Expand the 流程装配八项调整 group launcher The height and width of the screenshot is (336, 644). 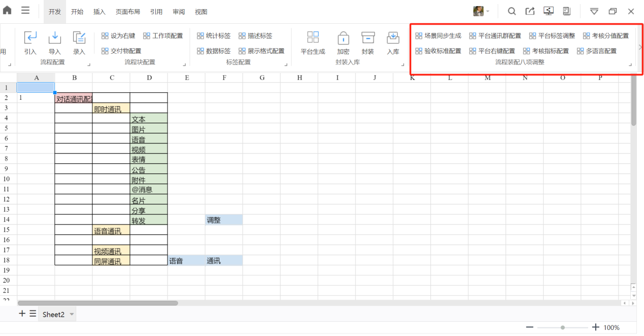pos(631,65)
